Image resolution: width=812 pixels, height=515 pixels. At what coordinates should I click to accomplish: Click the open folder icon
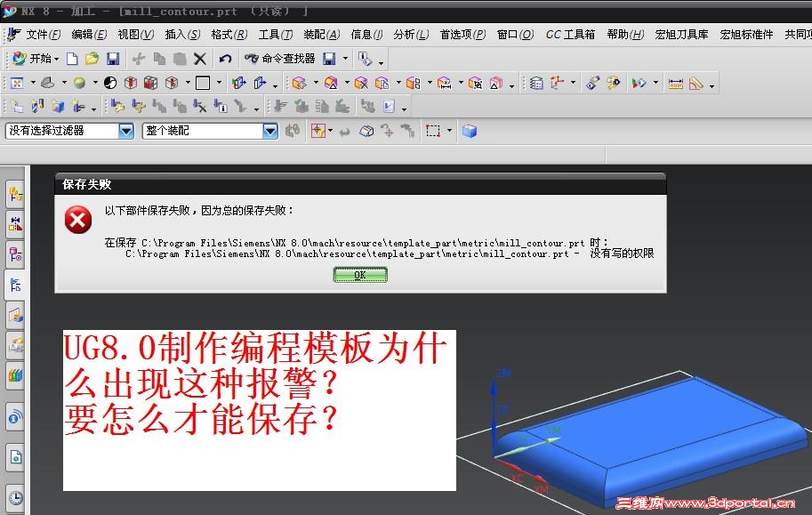click(92, 59)
